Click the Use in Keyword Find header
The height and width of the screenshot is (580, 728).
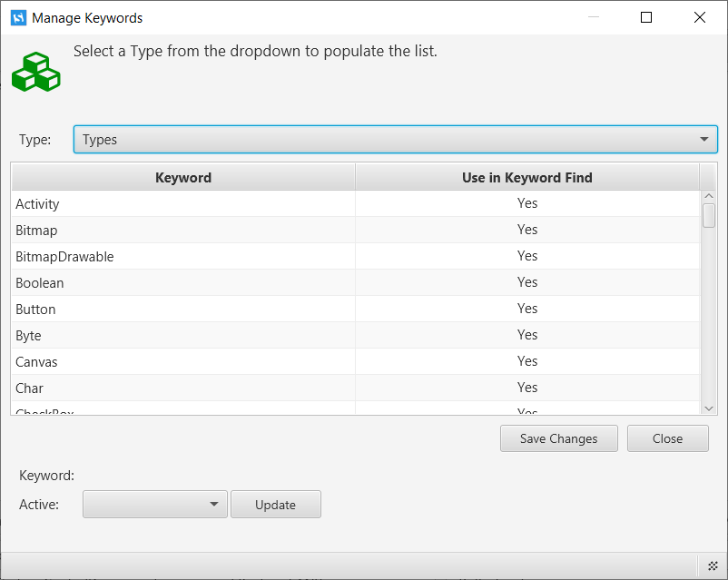click(x=526, y=178)
